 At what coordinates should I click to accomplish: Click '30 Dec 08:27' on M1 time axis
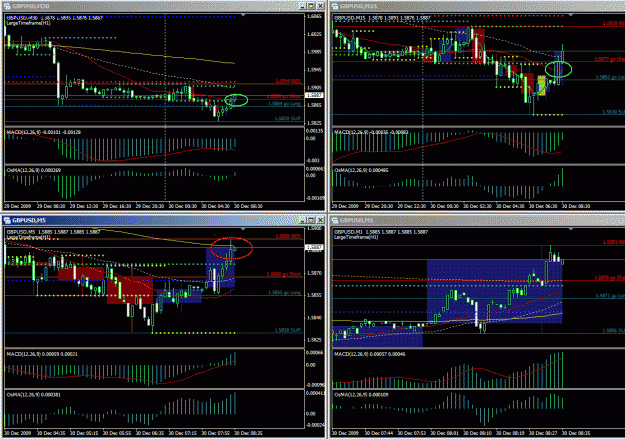[x=543, y=433]
